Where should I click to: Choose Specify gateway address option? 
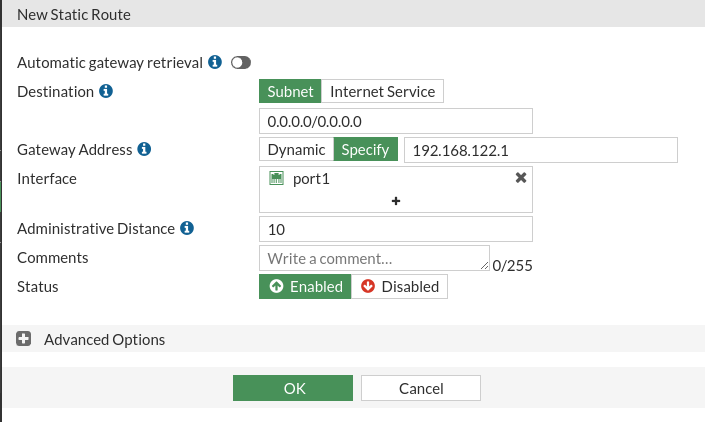point(366,149)
